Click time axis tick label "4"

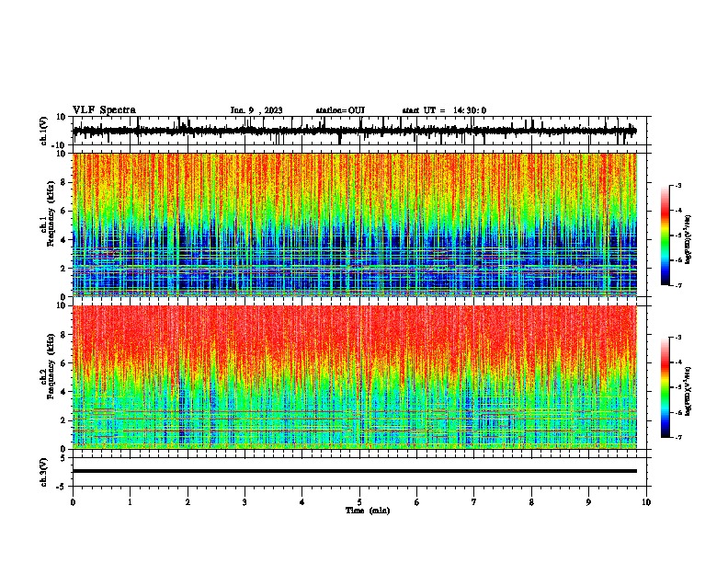point(302,502)
